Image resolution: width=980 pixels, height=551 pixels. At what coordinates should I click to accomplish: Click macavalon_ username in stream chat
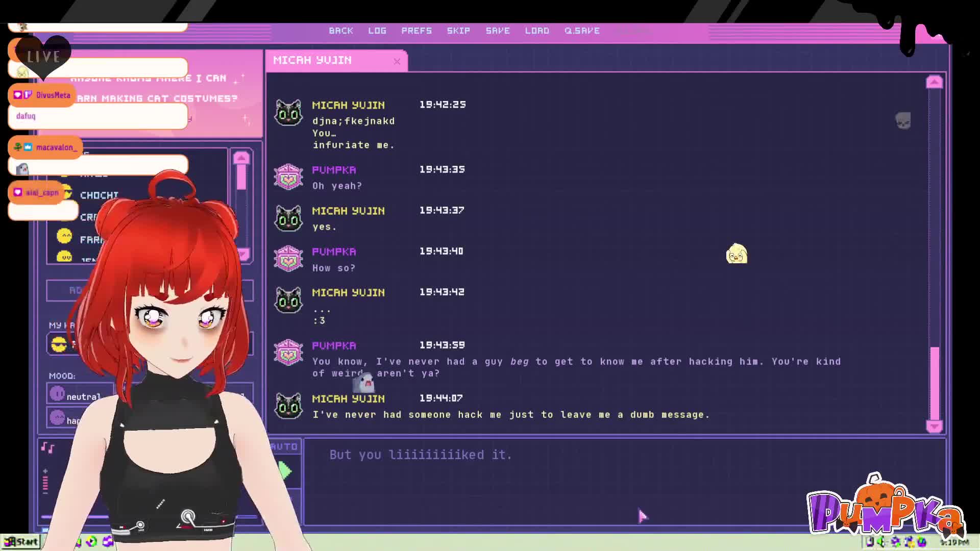(57, 147)
